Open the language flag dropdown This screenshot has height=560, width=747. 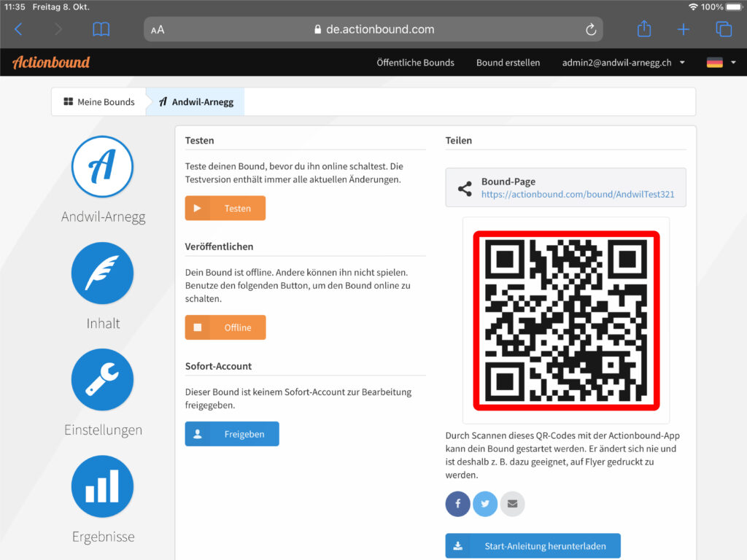(x=721, y=63)
